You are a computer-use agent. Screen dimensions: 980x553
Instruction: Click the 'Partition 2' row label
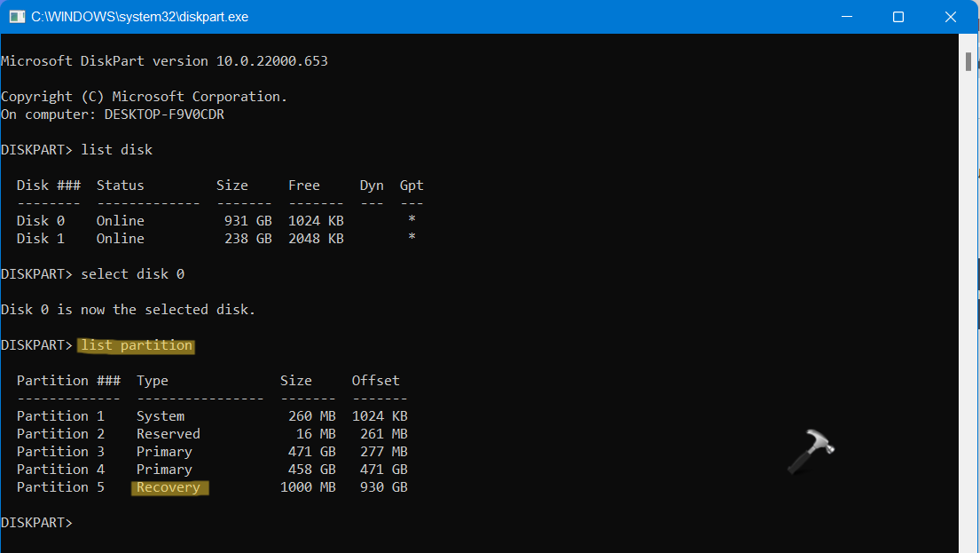[60, 434]
